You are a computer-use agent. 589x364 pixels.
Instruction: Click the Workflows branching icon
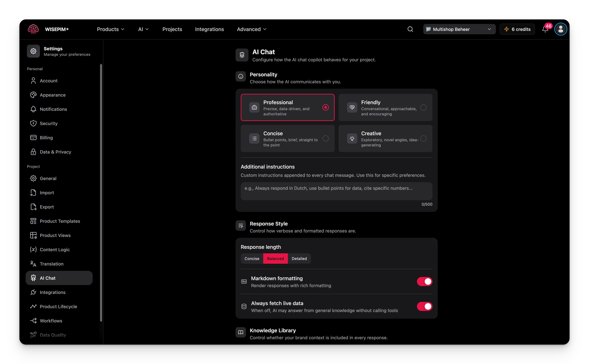coord(33,320)
